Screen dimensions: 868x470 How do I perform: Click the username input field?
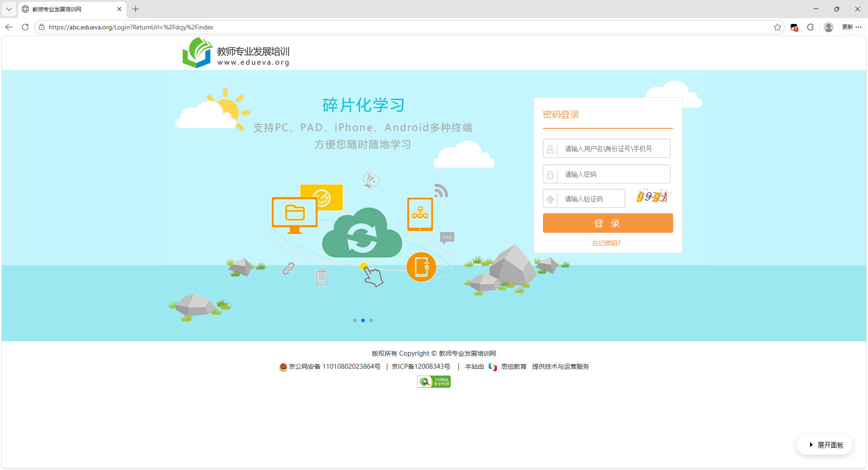tap(613, 149)
